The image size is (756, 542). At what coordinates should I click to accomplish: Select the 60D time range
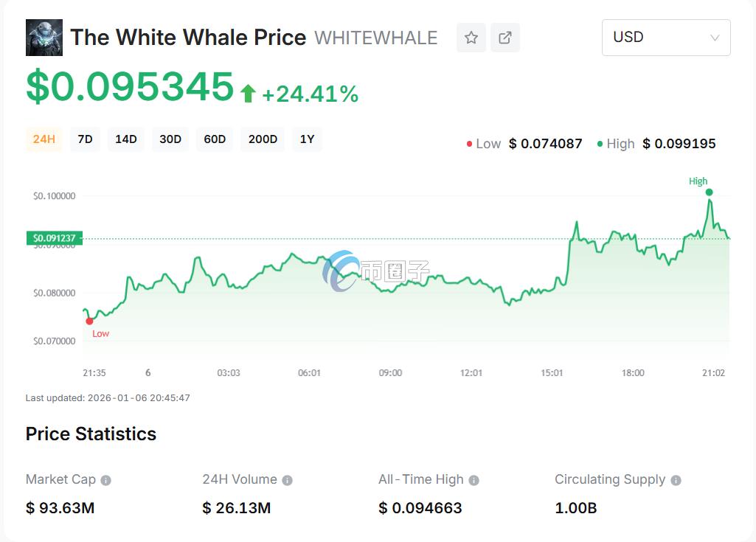pos(215,139)
